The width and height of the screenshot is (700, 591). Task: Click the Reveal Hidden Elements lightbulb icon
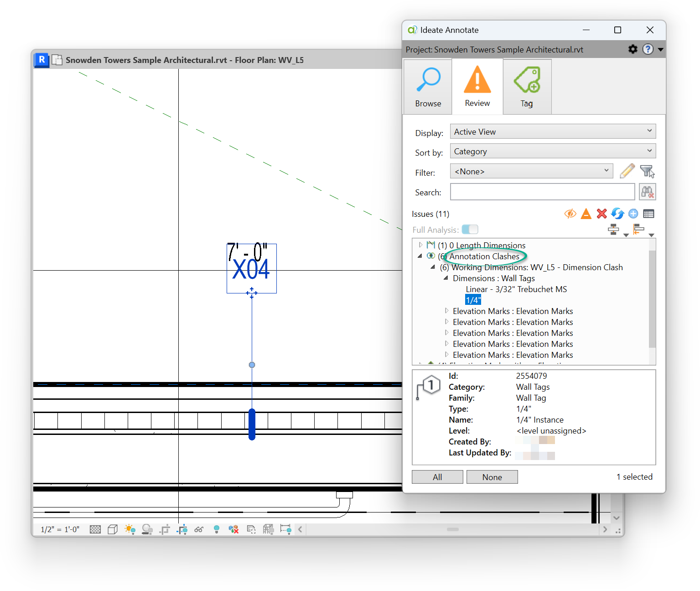pos(217,529)
